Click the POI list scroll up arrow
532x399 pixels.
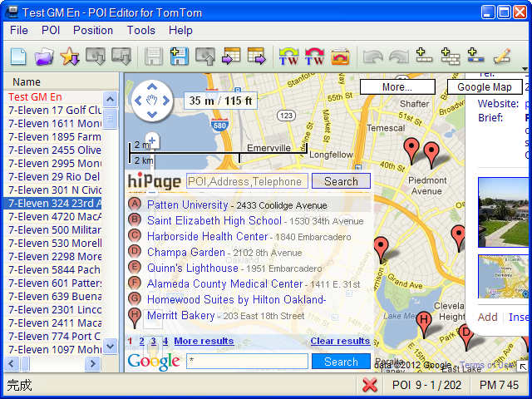pyautogui.click(x=110, y=100)
